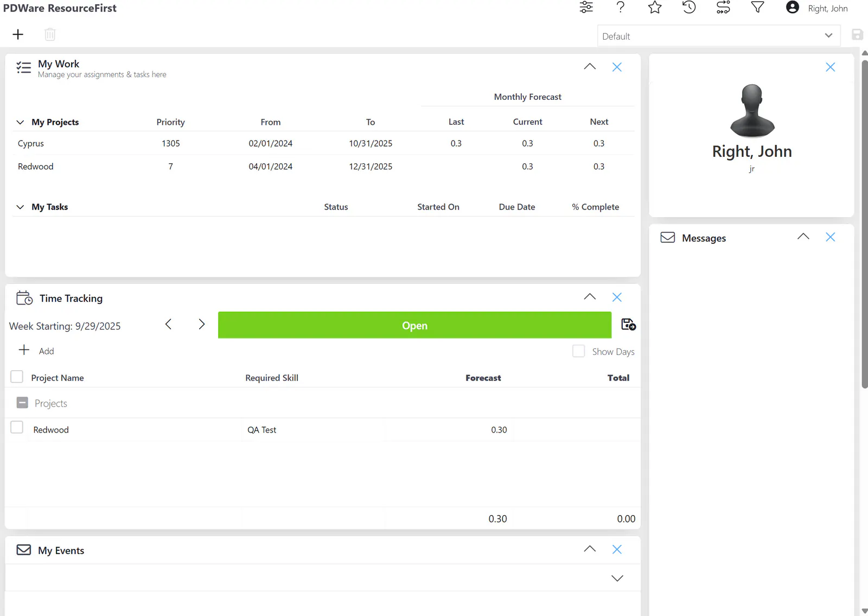Click the trash delete icon
Image resolution: width=868 pixels, height=616 pixels.
50,35
